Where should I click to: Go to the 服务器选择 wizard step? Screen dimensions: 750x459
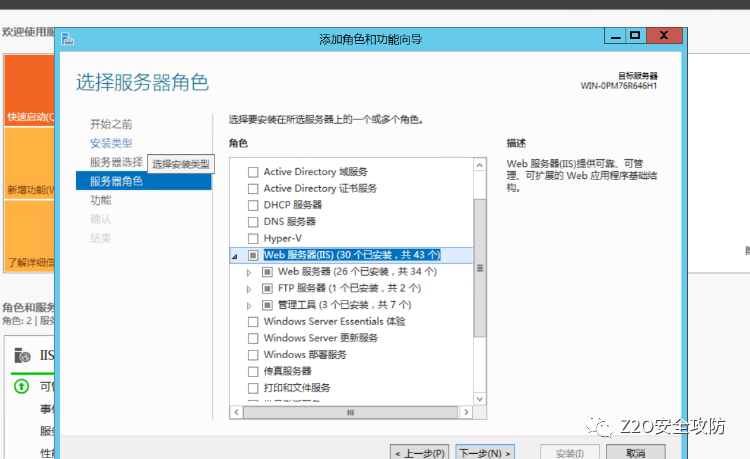click(x=116, y=162)
